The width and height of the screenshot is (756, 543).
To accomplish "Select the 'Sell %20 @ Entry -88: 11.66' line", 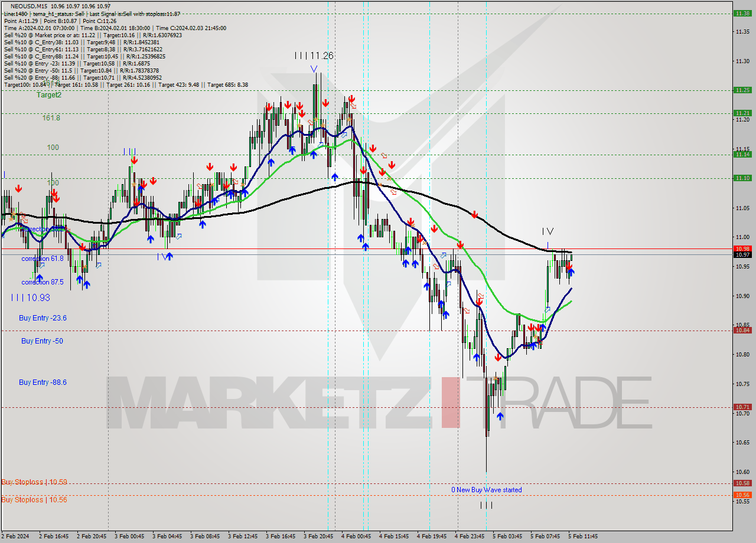I will click(83, 77).
